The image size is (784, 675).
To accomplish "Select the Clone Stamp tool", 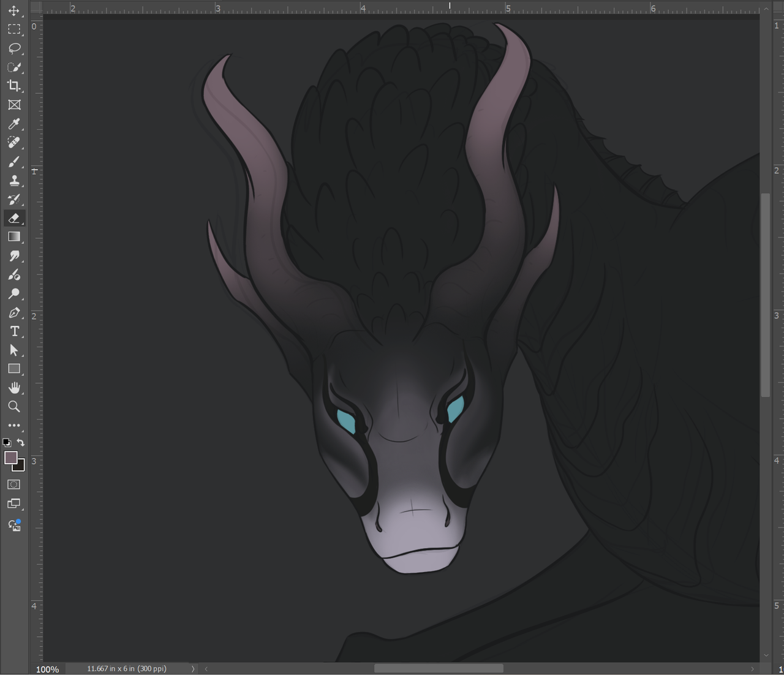I will tap(14, 180).
